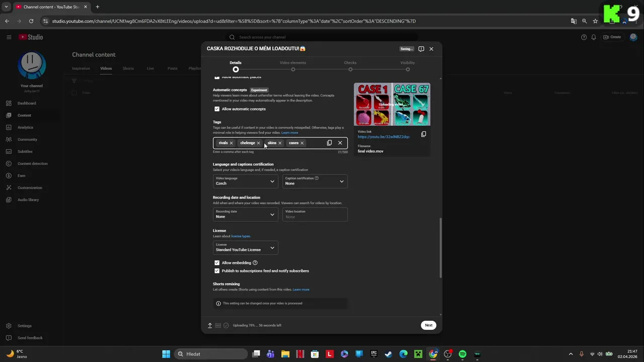Open Content detection in the sidebar
Screen dimensions: 644x362
tap(32, 163)
